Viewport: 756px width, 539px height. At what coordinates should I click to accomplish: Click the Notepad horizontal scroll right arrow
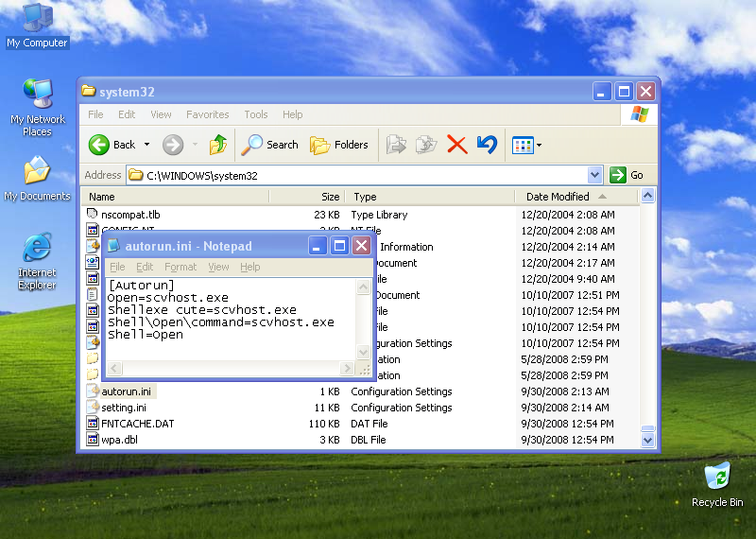(x=346, y=369)
